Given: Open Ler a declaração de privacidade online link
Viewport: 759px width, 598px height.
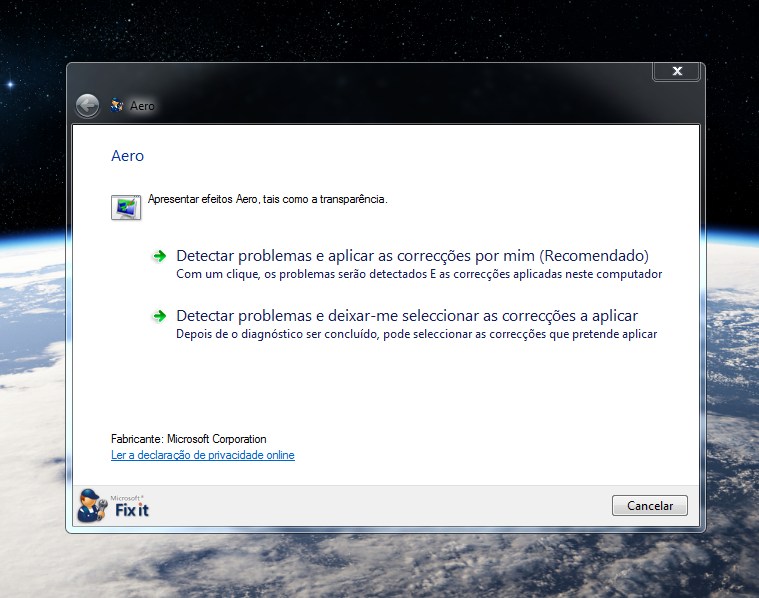Looking at the screenshot, I should pos(203,455).
